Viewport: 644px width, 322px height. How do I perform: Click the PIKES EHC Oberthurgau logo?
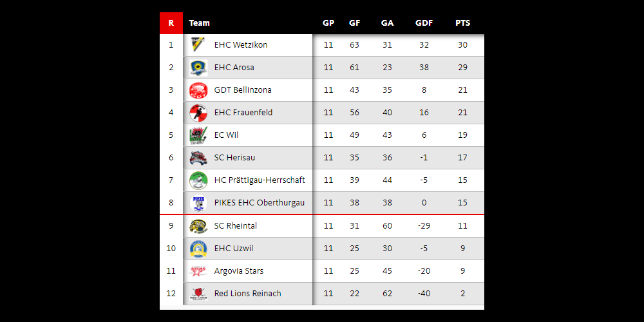(x=198, y=203)
